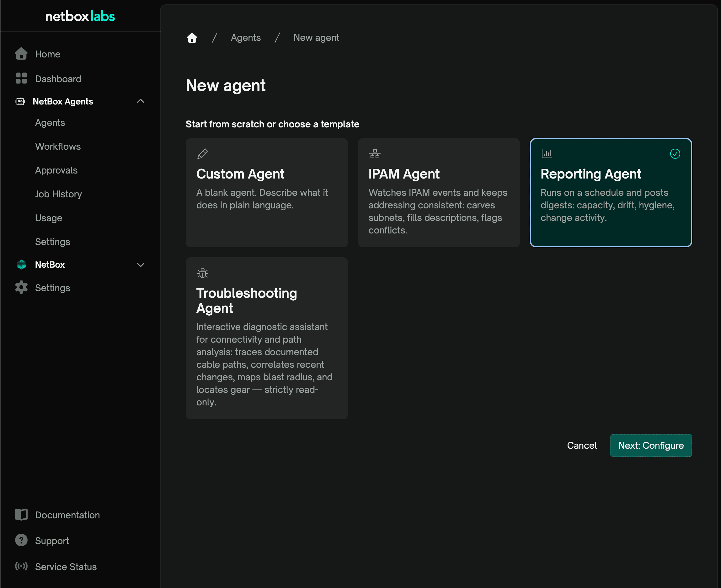Screen dimensions: 721x588
Task: Click the Reporting Agent card title
Action: [x=590, y=174]
